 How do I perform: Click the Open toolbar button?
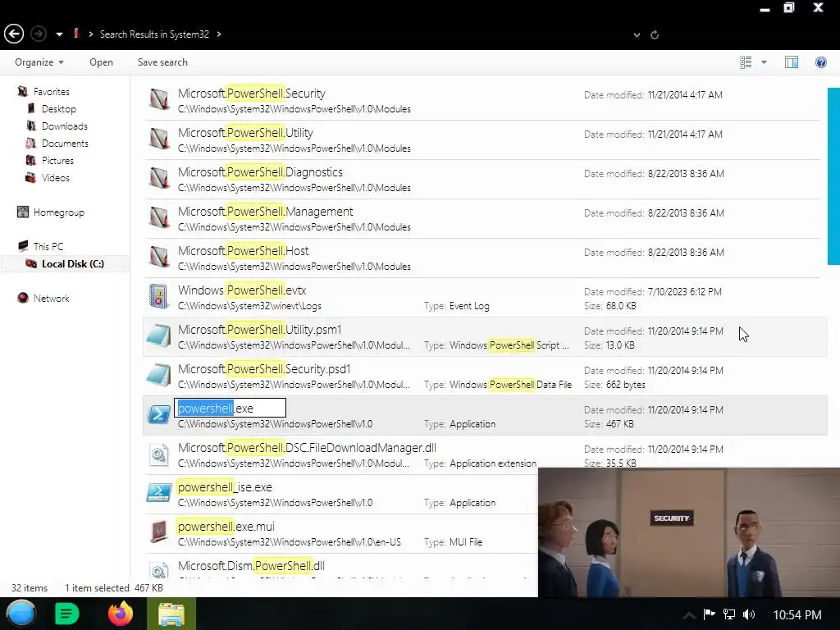click(x=101, y=62)
